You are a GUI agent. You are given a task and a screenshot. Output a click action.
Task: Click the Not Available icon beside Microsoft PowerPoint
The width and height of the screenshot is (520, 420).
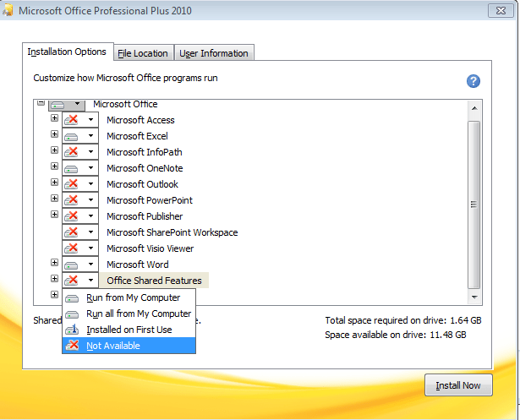coord(71,200)
